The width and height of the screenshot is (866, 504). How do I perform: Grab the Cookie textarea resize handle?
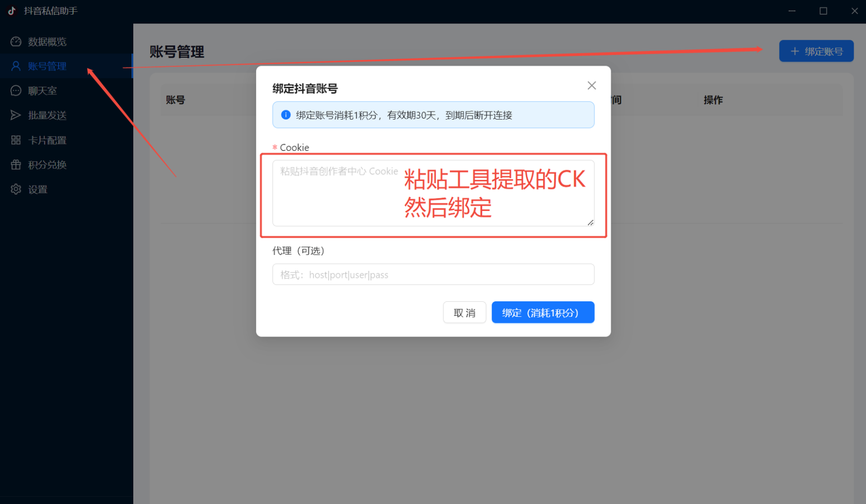click(x=590, y=222)
